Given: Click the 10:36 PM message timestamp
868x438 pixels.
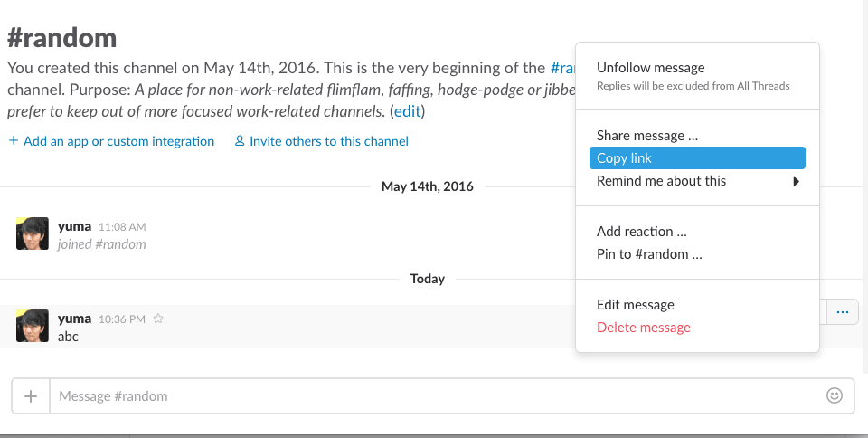Looking at the screenshot, I should click(121, 319).
